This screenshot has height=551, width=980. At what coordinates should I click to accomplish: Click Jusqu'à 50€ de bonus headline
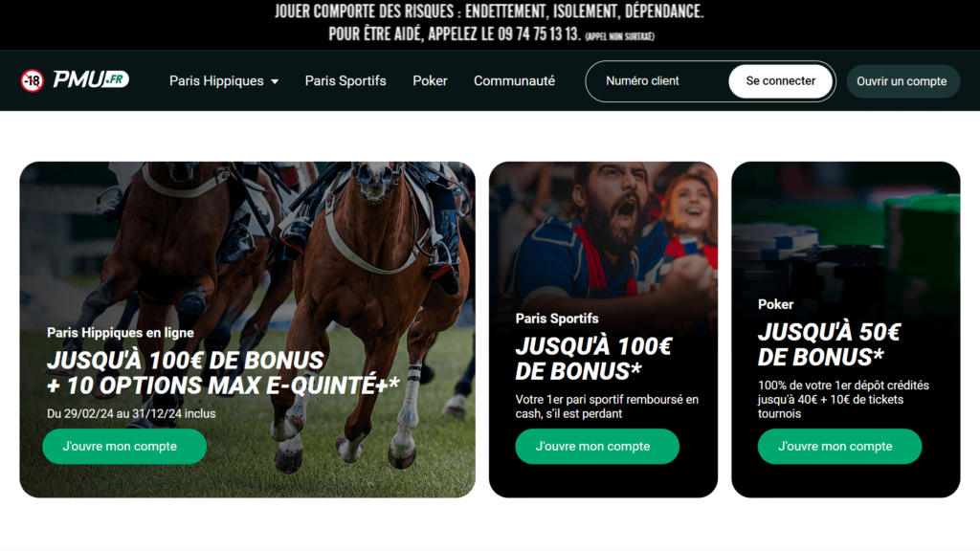click(x=829, y=344)
